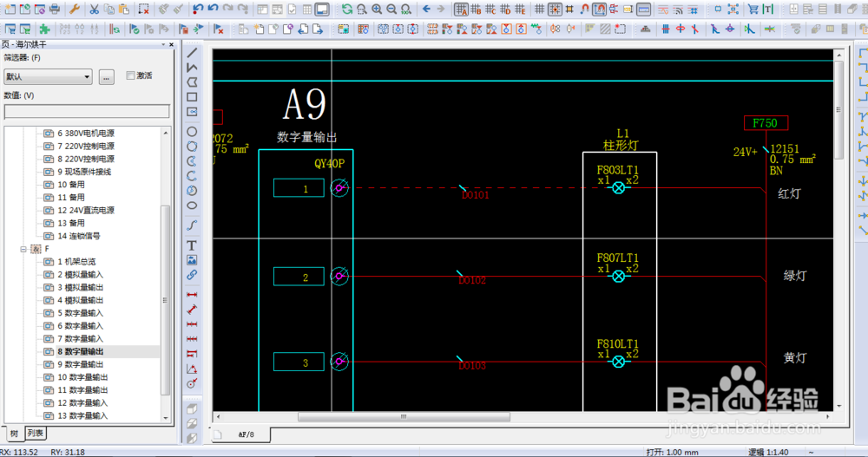Select tree page 6 380V电机电源

coord(86,134)
